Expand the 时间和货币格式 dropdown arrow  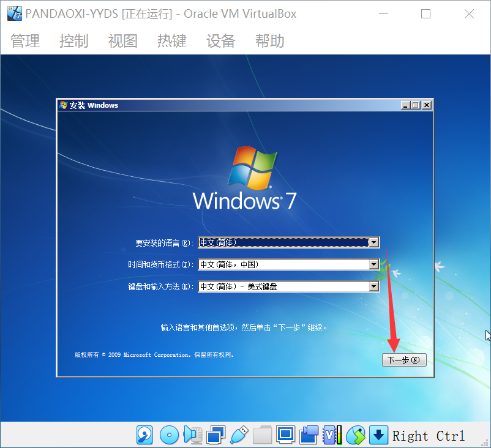(x=374, y=264)
